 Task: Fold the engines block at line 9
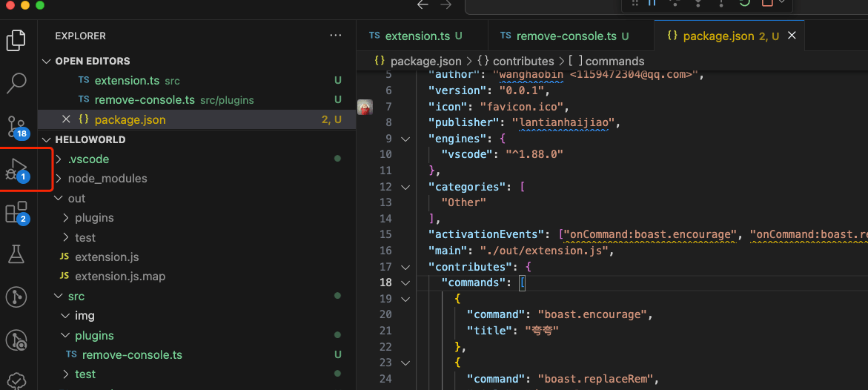pyautogui.click(x=405, y=139)
